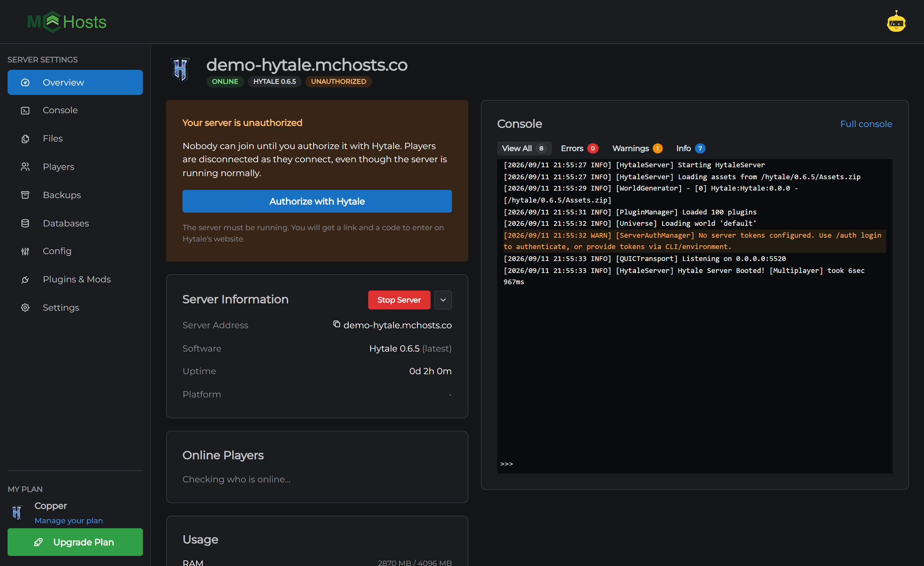Open Settings in the sidebar

pyautogui.click(x=75, y=308)
